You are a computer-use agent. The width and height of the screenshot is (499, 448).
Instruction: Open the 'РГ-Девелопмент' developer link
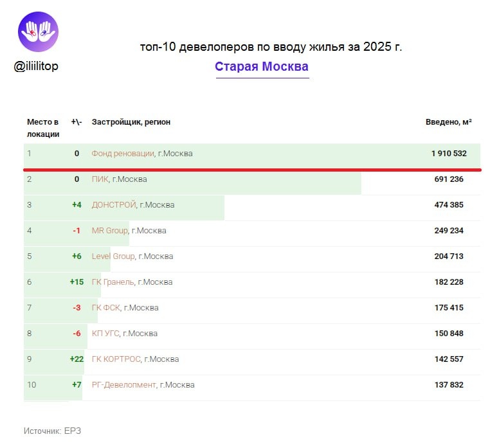[124, 384]
